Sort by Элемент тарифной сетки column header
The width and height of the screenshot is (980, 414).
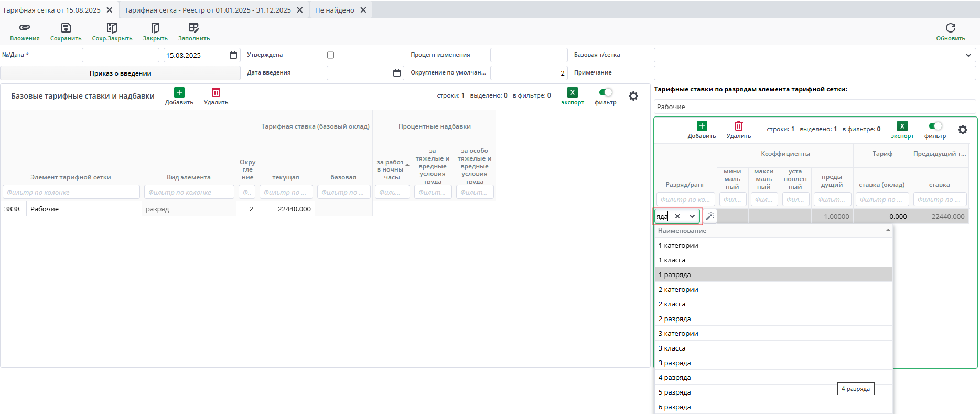[71, 177]
